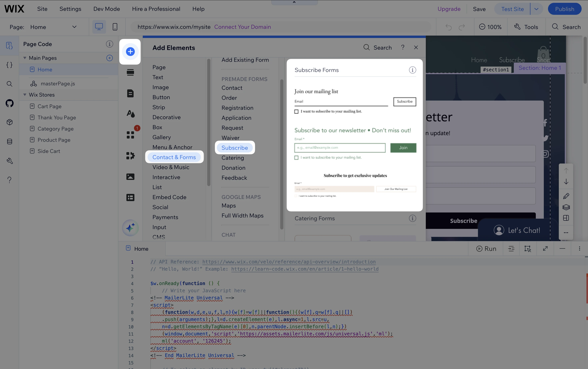The width and height of the screenshot is (588, 369).
Task: Check the first mailing list subscribe checkbox
Action: (296, 112)
